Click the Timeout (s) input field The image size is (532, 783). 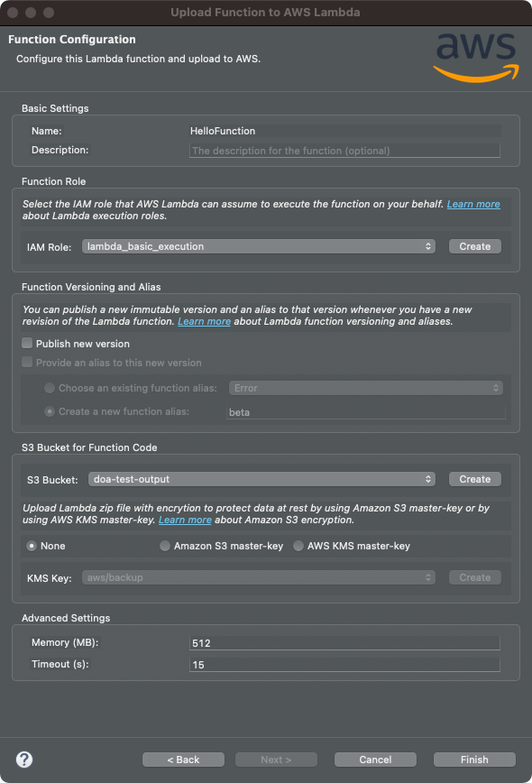point(344,665)
